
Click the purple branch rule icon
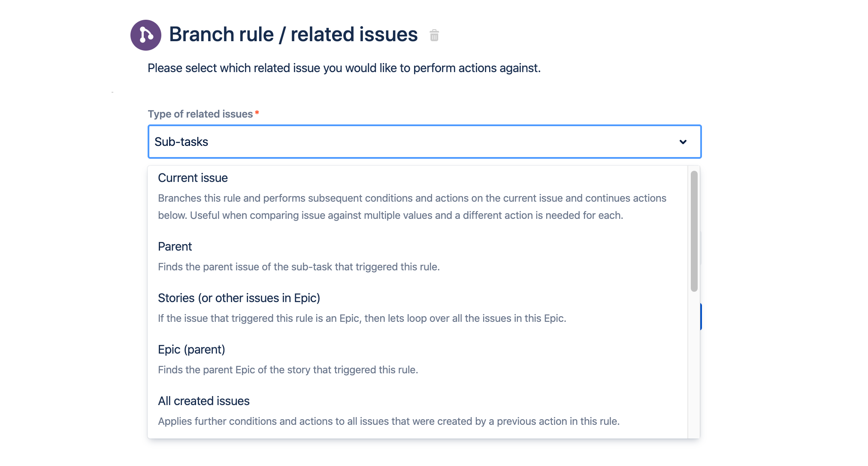click(x=145, y=35)
